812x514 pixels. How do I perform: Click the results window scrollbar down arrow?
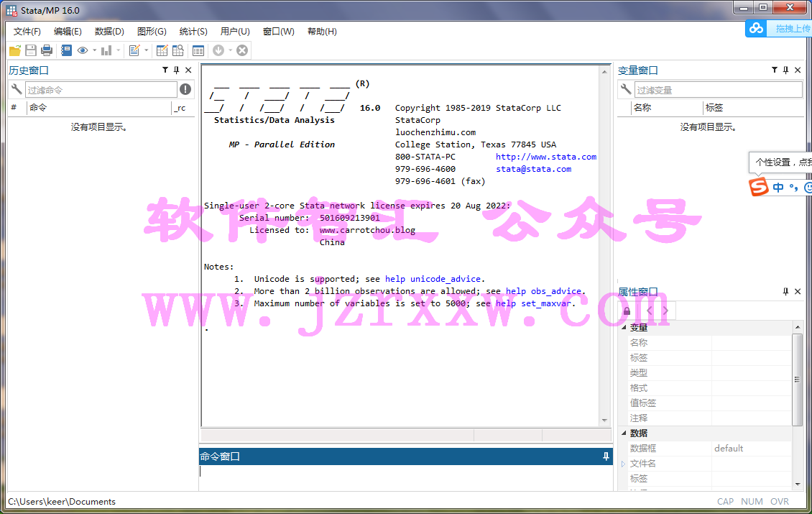604,421
